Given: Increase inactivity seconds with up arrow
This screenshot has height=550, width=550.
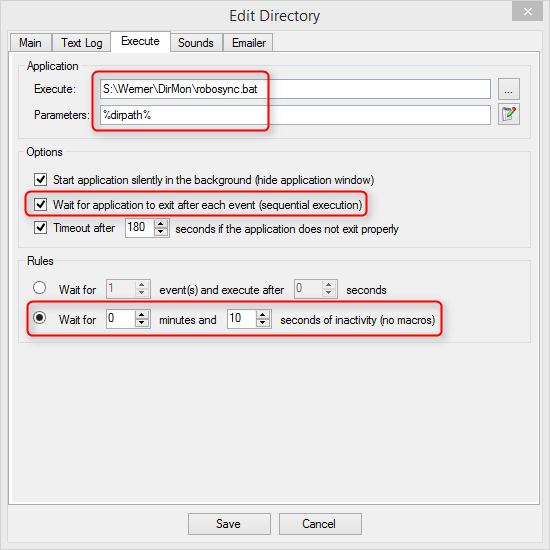Looking at the screenshot, I should (x=263, y=315).
